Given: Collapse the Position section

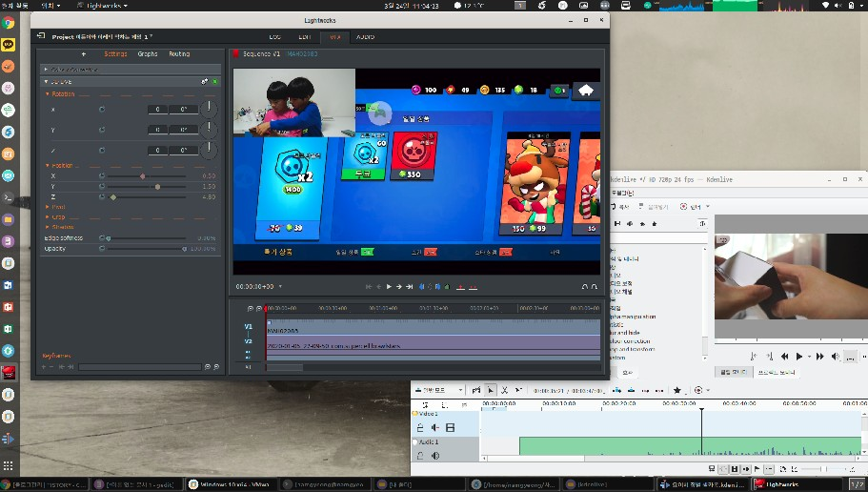Looking at the screenshot, I should pyautogui.click(x=48, y=165).
